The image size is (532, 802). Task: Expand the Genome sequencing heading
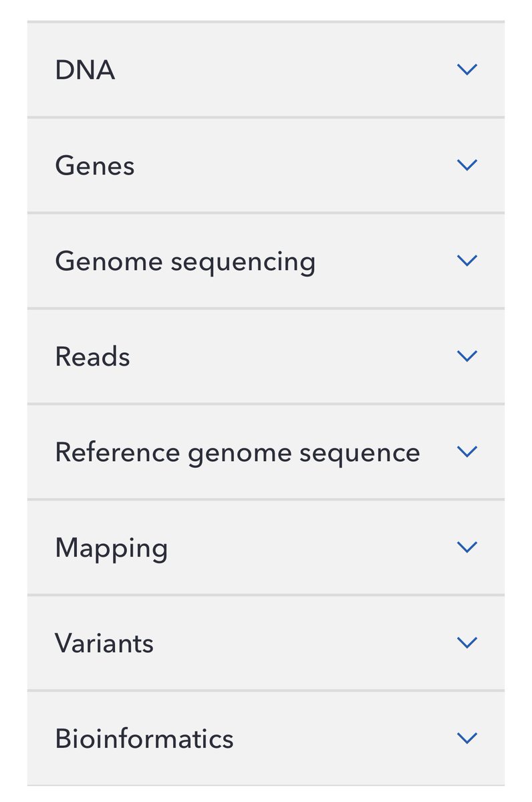pos(185,261)
